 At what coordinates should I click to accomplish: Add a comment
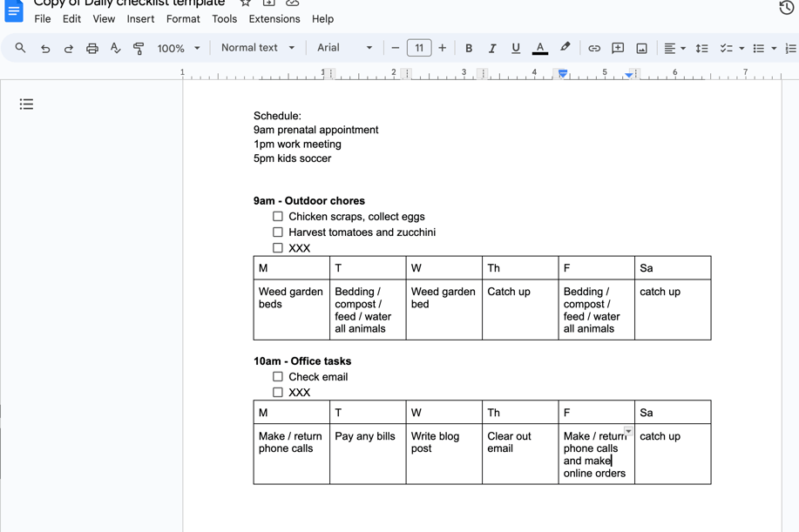(618, 49)
